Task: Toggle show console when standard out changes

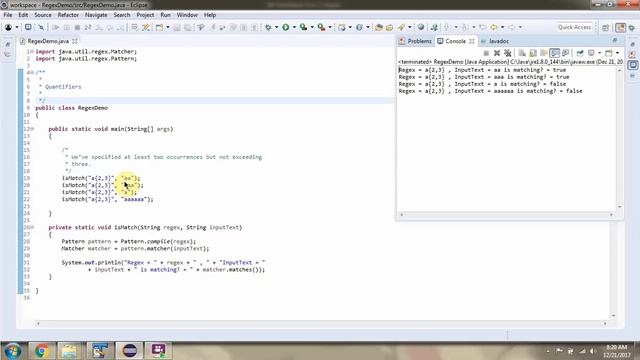Action: pos(555,53)
